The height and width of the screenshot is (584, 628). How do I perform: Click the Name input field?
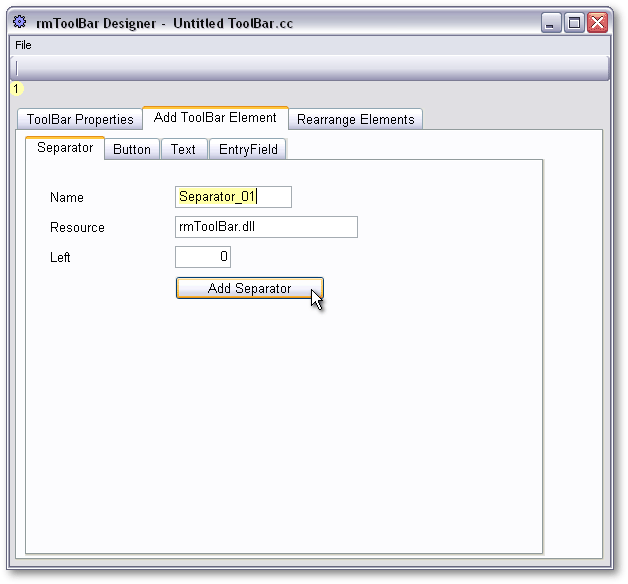click(233, 197)
